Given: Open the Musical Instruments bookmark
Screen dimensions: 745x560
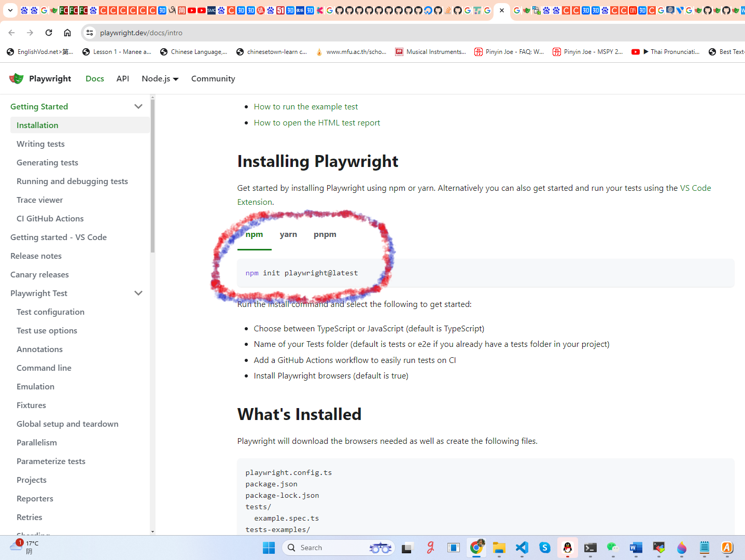Looking at the screenshot, I should coord(430,52).
